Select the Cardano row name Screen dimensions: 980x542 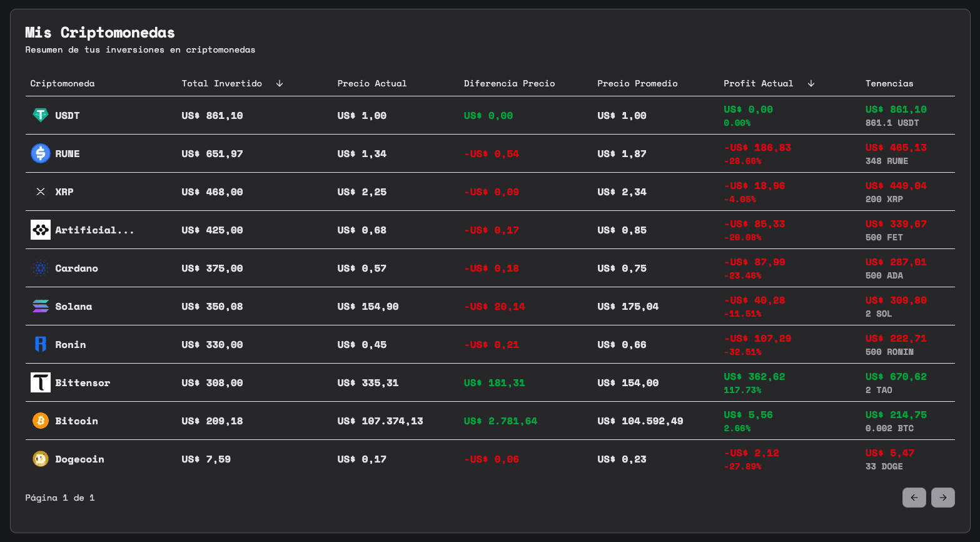[76, 268]
